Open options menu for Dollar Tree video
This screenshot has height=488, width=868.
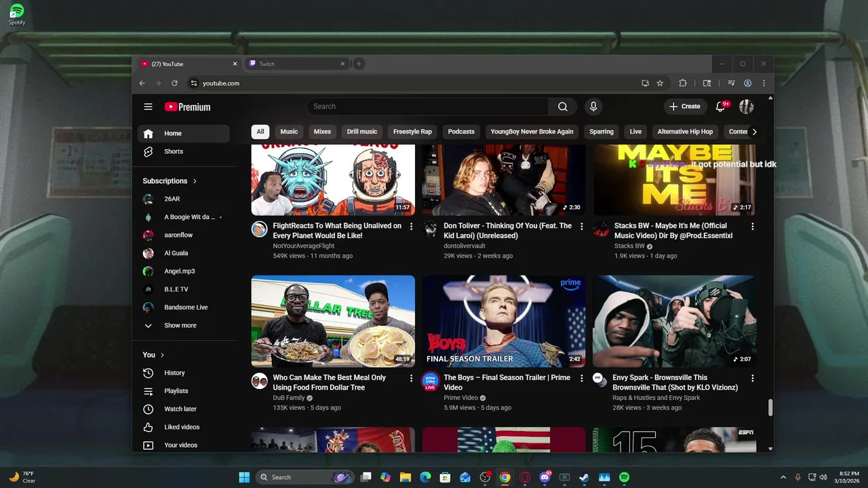[x=411, y=378]
